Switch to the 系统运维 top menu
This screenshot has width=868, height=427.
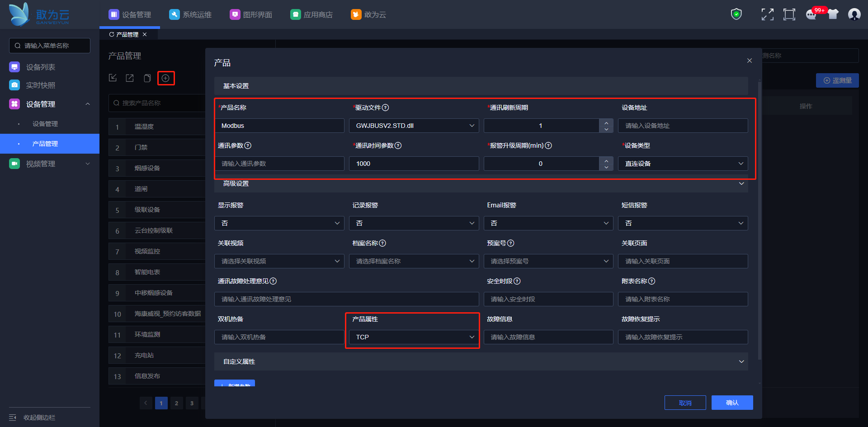pos(190,14)
